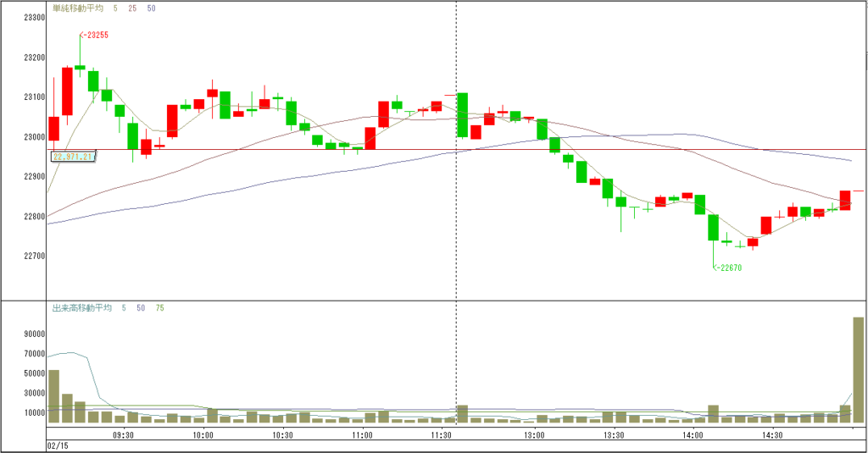Viewport: 868px width, 453px height.
Task: Click the 23000 price axis label
Action: (x=34, y=137)
